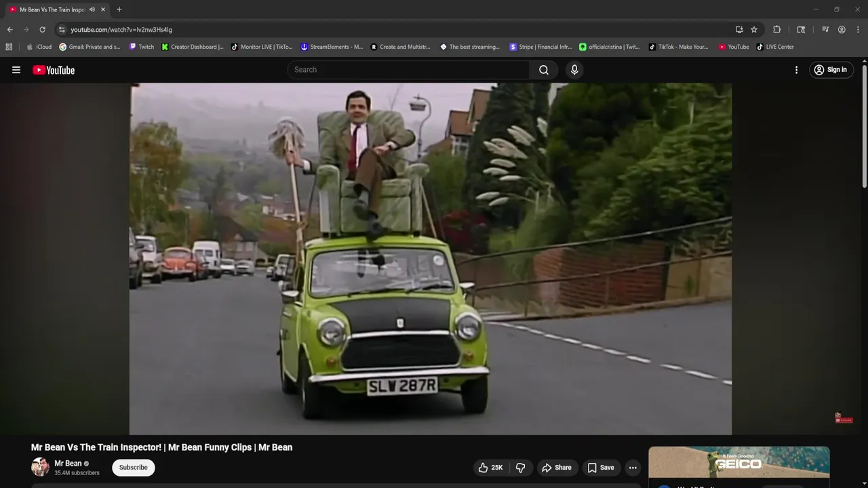
Task: Click the video player to pause
Action: [x=431, y=259]
